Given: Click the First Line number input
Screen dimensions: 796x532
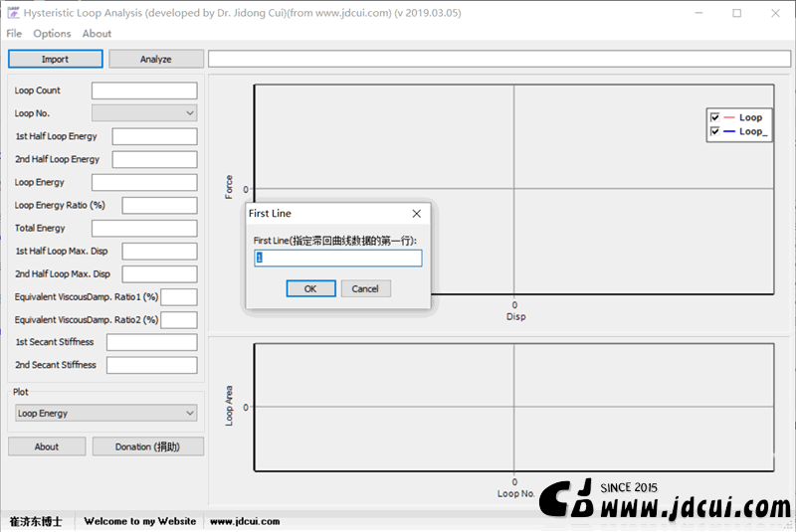Looking at the screenshot, I should 338,258.
